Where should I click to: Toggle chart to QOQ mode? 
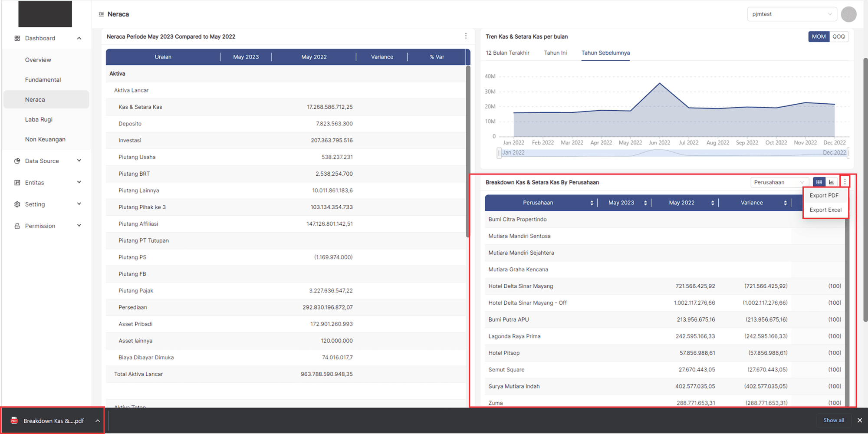click(x=838, y=37)
